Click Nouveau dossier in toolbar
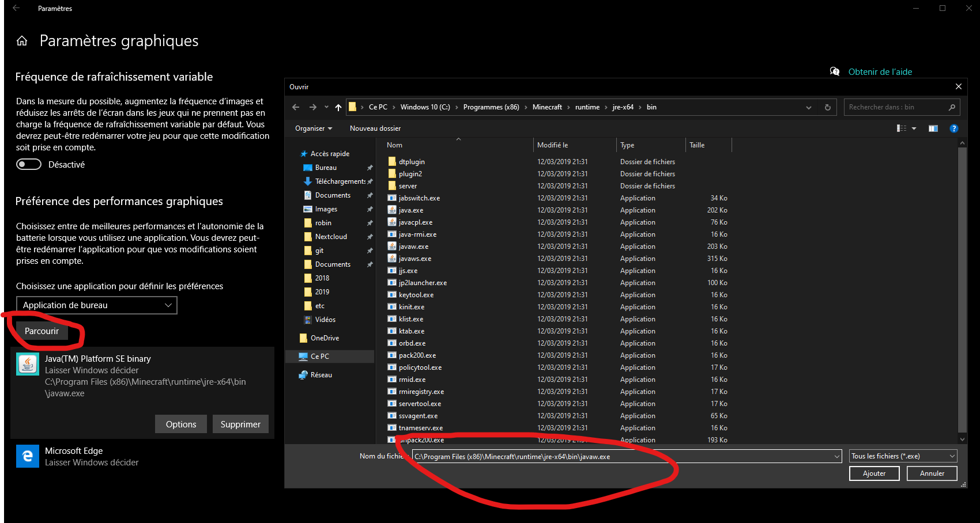980x523 pixels. point(375,128)
